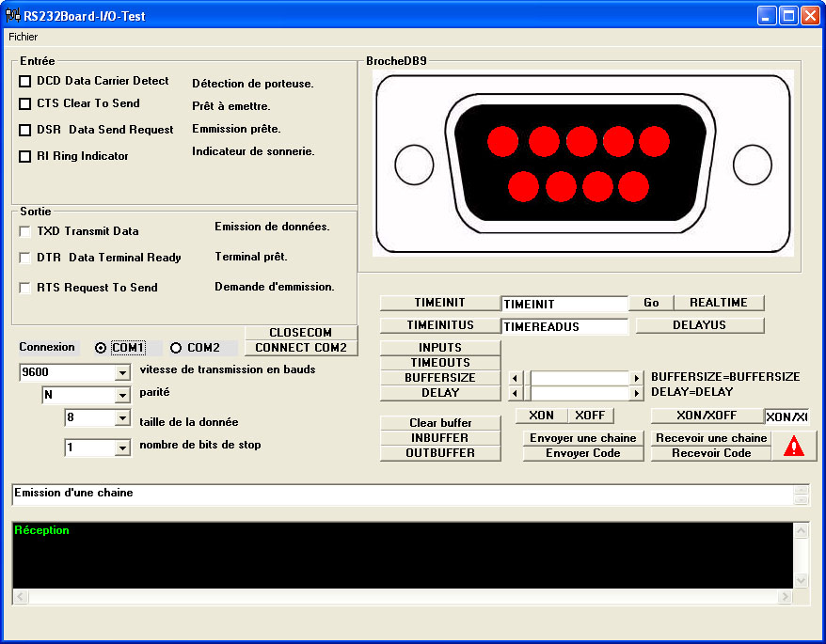Click the TIMEREADUS text field
The image size is (826, 644).
564,326
